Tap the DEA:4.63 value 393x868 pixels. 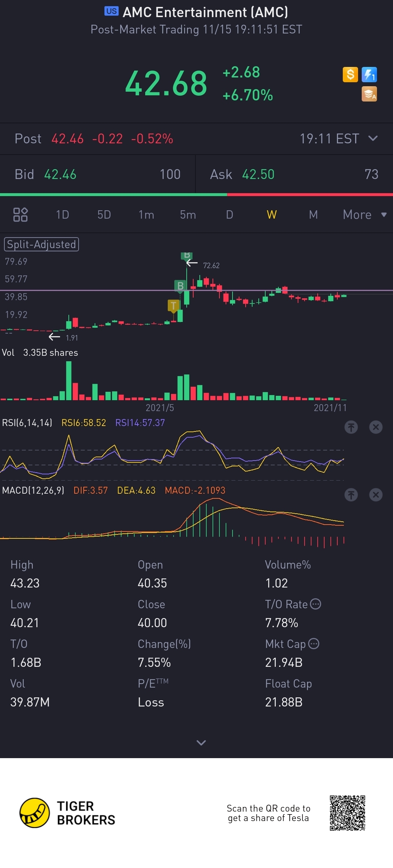tap(136, 490)
